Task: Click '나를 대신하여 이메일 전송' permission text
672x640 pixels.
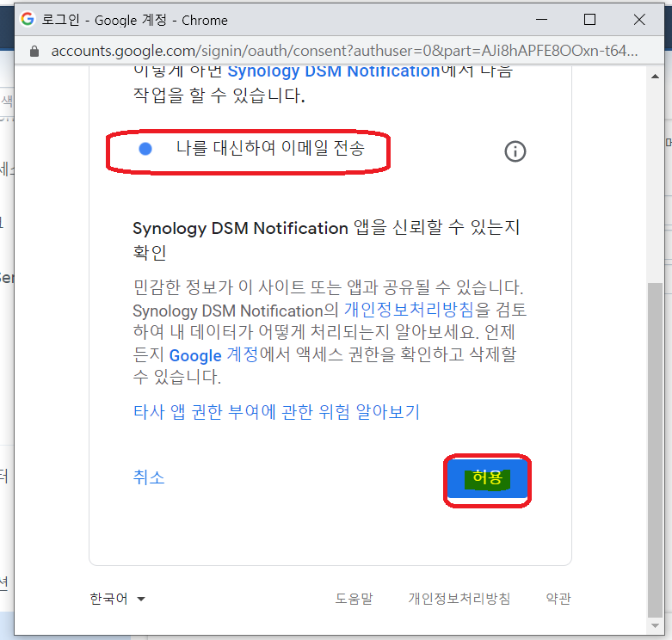Action: pos(270,148)
